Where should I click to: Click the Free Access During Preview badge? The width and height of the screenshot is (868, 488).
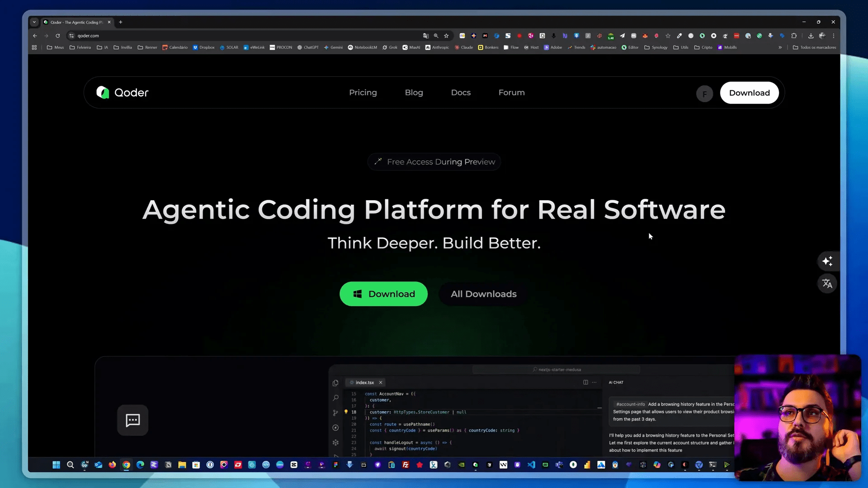(x=434, y=162)
